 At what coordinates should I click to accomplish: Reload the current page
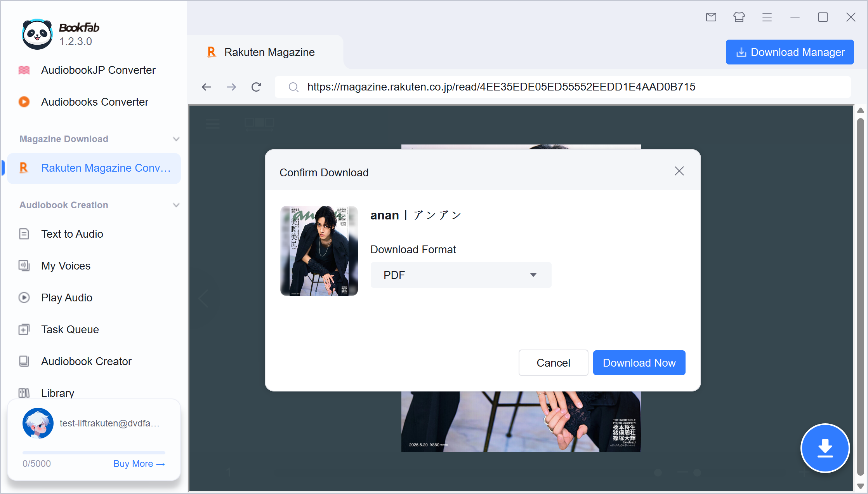[256, 87]
